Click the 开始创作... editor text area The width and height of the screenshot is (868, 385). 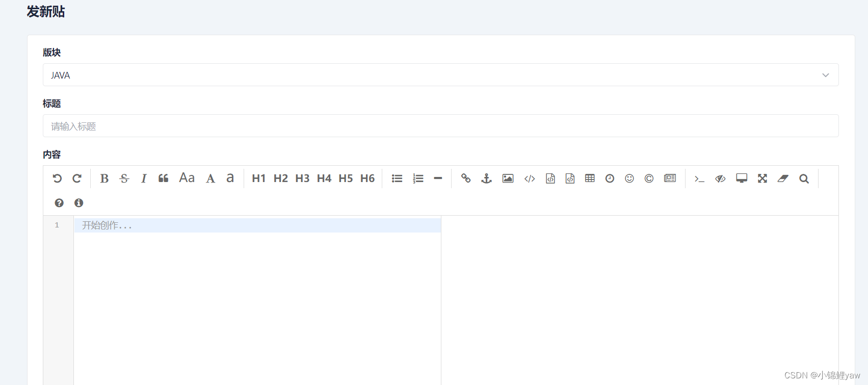(x=257, y=301)
